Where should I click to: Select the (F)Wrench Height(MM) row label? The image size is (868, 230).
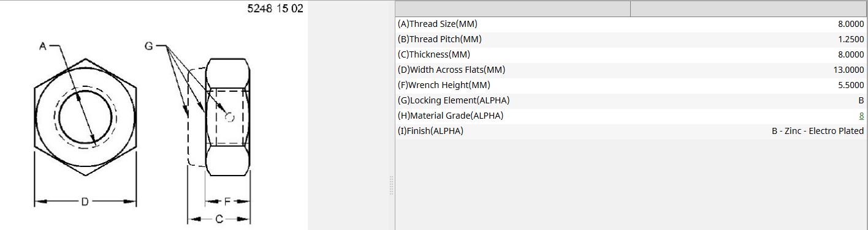coord(444,85)
